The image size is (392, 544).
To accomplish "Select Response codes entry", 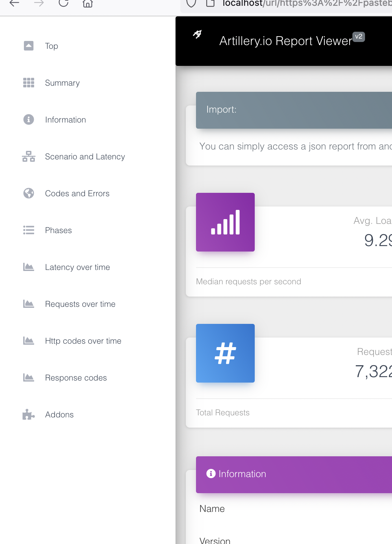I will click(x=76, y=378).
